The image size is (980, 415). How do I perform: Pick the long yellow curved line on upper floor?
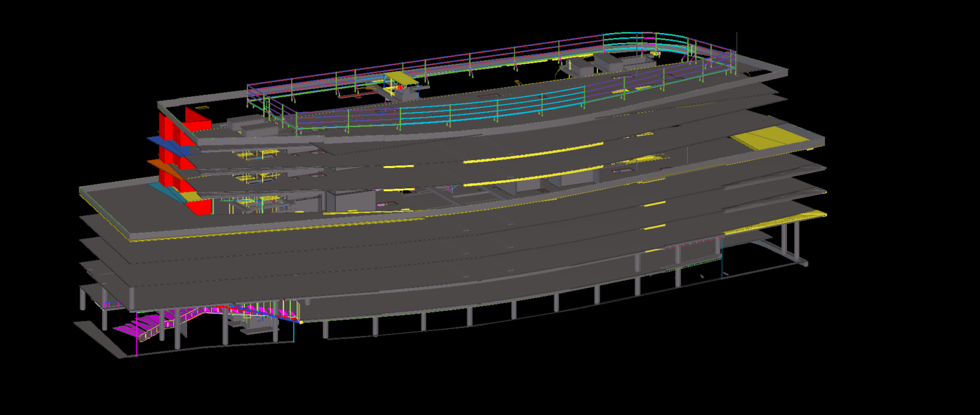(x=533, y=153)
